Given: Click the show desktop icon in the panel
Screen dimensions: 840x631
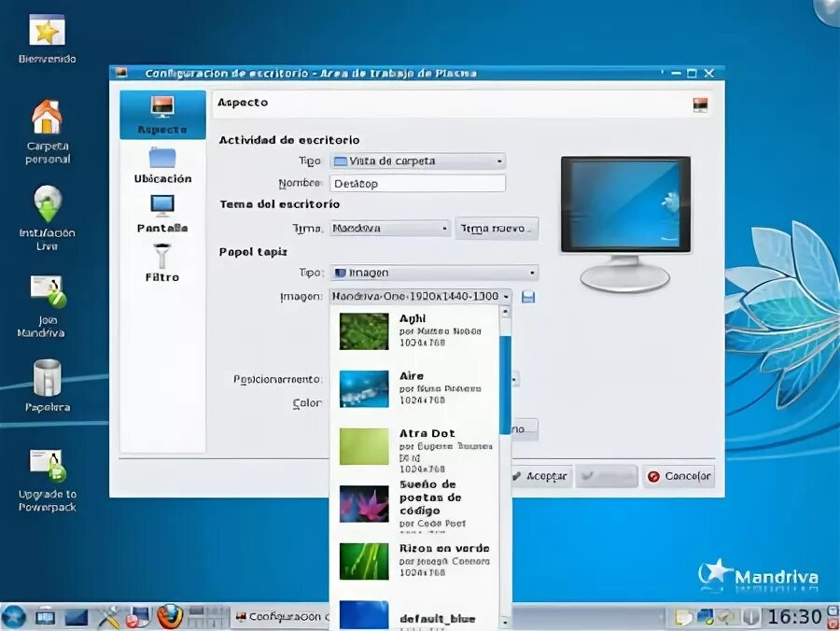Looking at the screenshot, I should (x=45, y=617).
